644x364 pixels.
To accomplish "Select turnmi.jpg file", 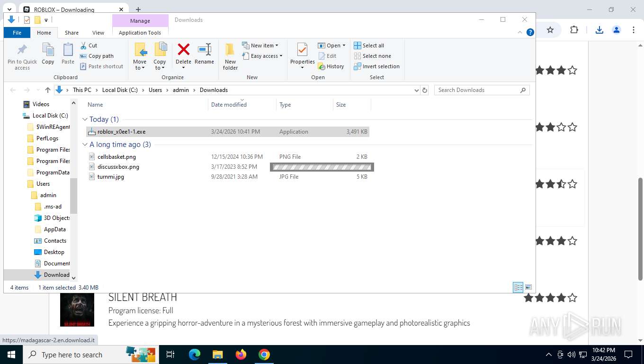I will click(227, 177).
